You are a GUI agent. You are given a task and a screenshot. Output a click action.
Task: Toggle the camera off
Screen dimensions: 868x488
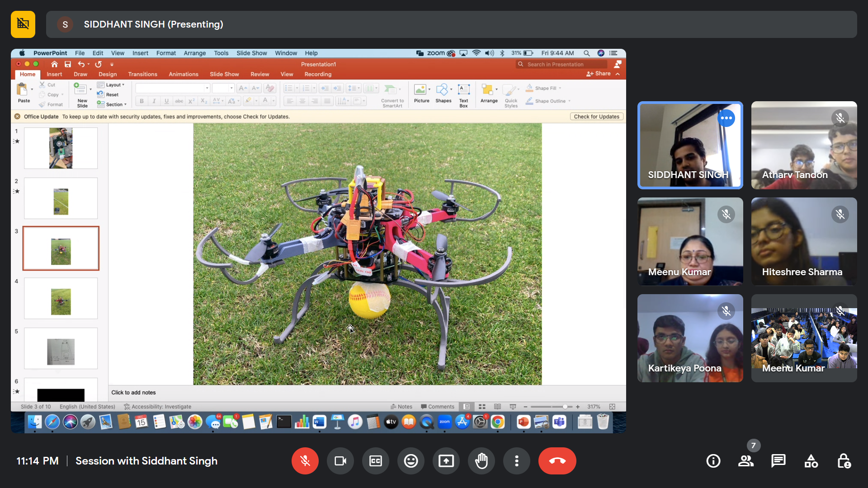click(340, 461)
